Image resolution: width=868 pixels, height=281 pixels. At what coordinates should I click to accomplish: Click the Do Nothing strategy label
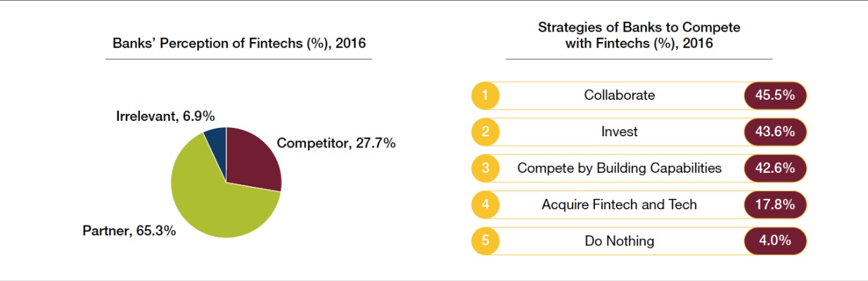619,242
